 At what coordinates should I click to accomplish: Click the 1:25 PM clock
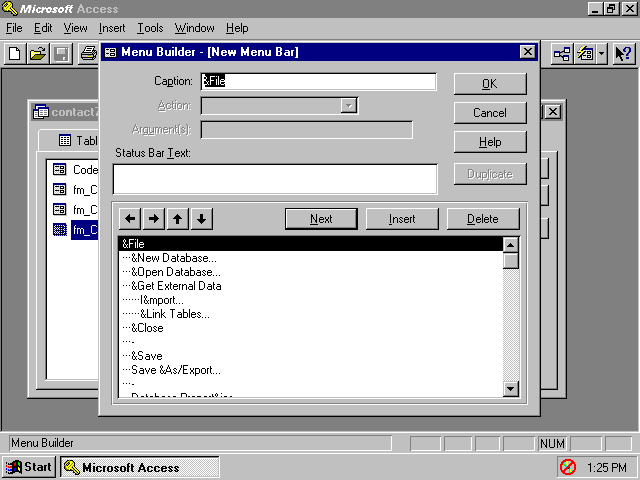607,467
